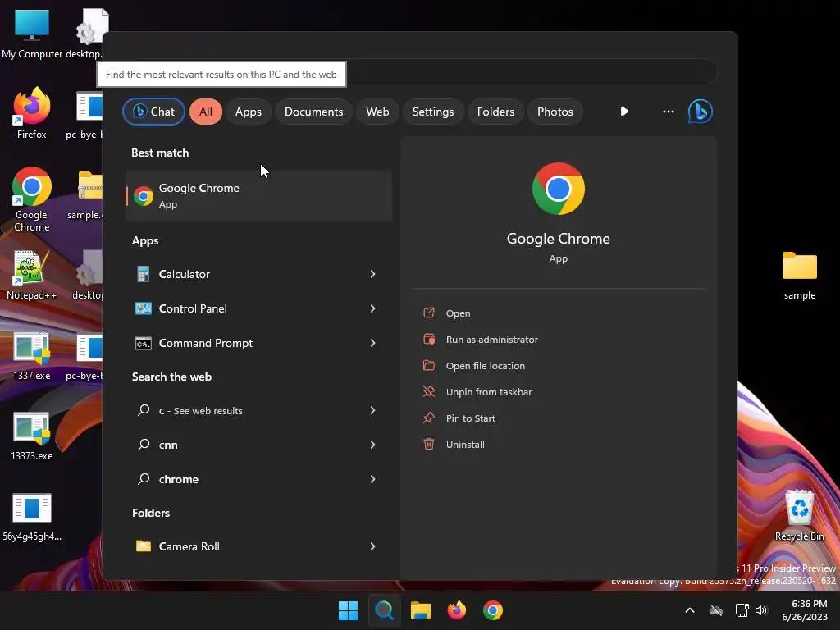Image resolution: width=840 pixels, height=630 pixels.
Task: Select the 13373.exe desktop file
Action: [32, 436]
